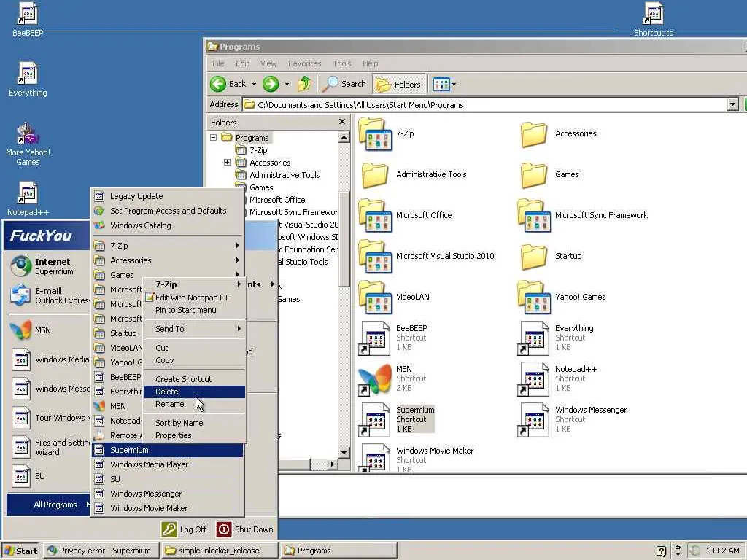747x560 pixels.
Task: Click Windows Movie Maker in All Programs list
Action: point(167,508)
